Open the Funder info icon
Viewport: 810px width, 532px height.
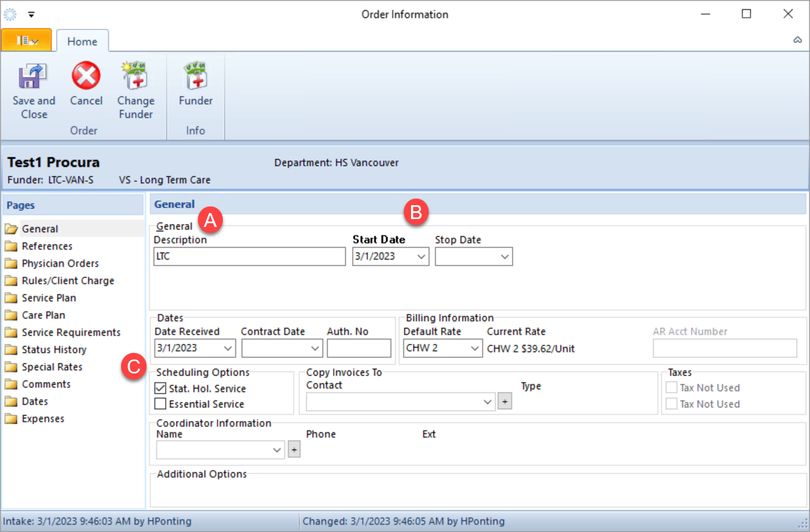(x=195, y=74)
